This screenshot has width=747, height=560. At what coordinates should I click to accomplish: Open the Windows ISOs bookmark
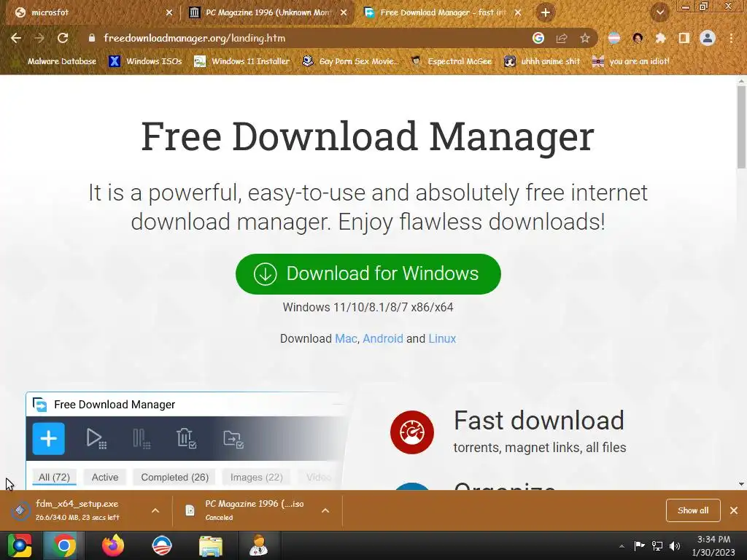145,61
